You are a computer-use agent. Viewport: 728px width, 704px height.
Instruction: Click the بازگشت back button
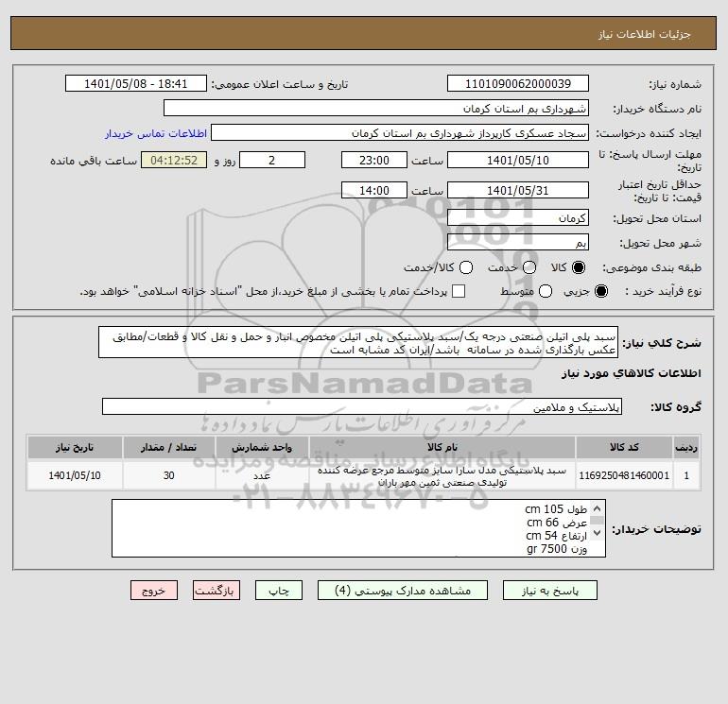click(217, 591)
